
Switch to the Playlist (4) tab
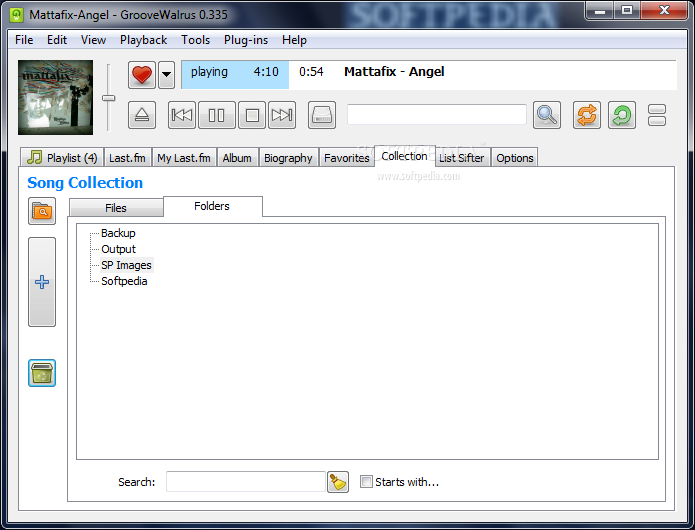pyautogui.click(x=62, y=158)
